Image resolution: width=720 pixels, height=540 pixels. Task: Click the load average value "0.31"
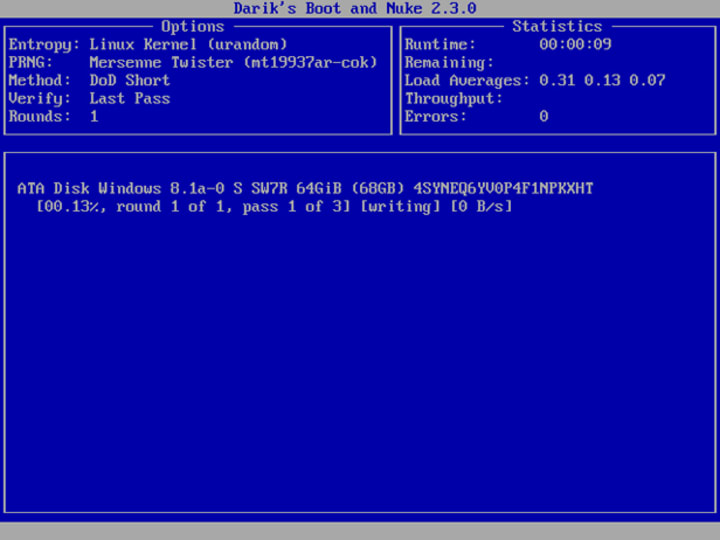point(557,80)
